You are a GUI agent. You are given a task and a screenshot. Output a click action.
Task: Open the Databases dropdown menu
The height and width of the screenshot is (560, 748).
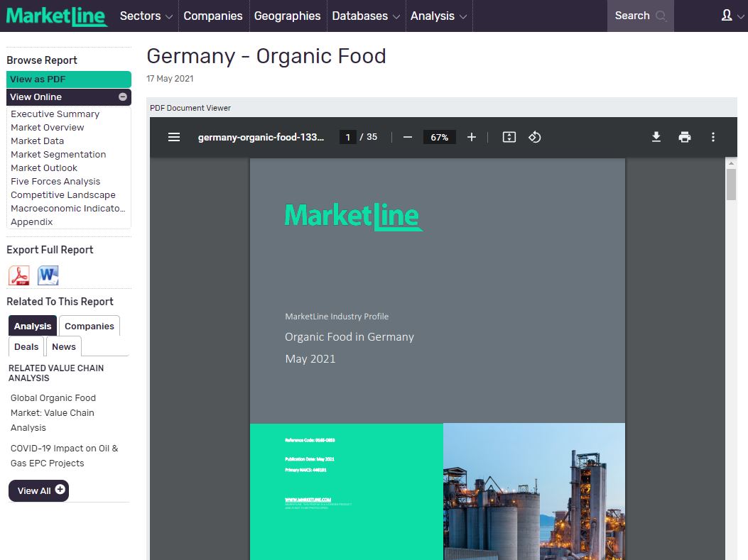tap(365, 16)
